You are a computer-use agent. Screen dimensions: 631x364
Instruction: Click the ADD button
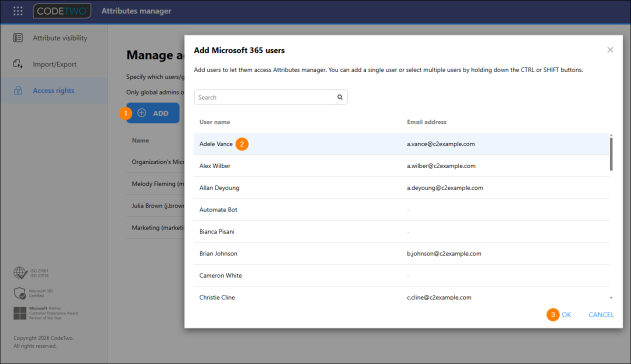coord(153,113)
